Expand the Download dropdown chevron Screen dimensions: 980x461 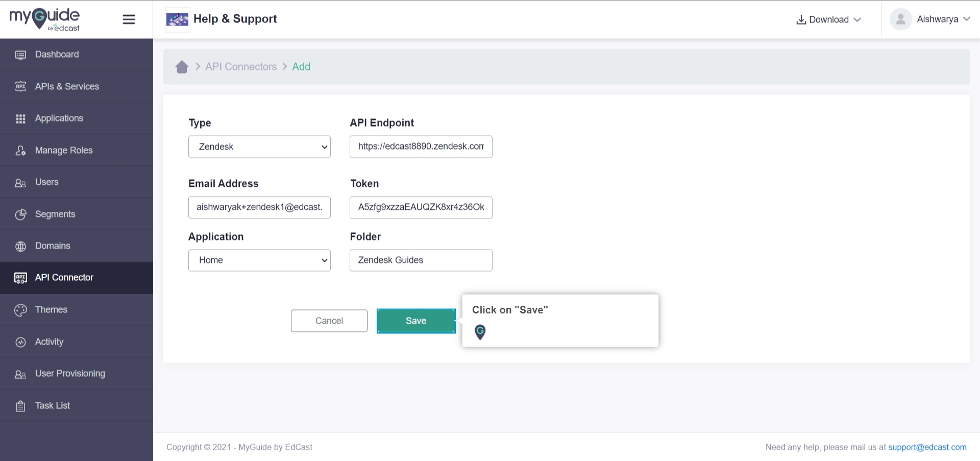(857, 19)
